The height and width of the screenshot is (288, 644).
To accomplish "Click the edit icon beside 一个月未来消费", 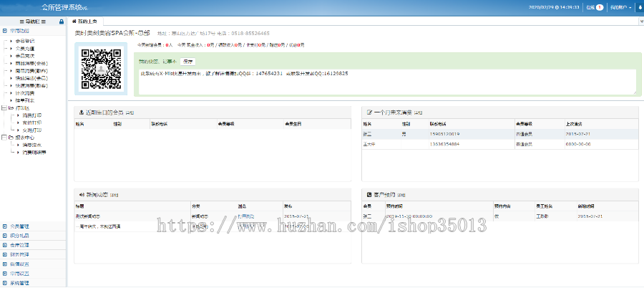I will click(369, 112).
